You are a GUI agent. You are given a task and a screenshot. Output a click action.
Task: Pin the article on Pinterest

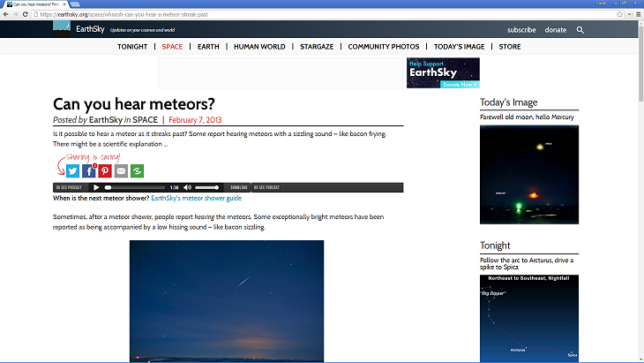[105, 171]
